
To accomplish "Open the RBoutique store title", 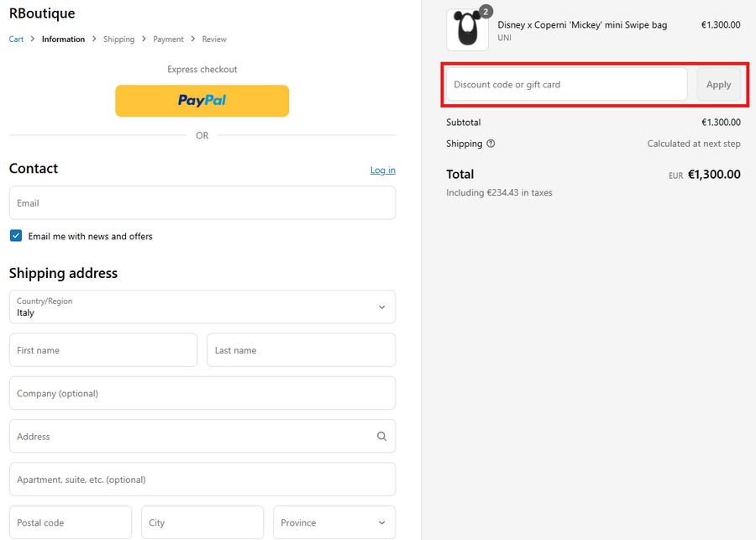I will point(42,13).
